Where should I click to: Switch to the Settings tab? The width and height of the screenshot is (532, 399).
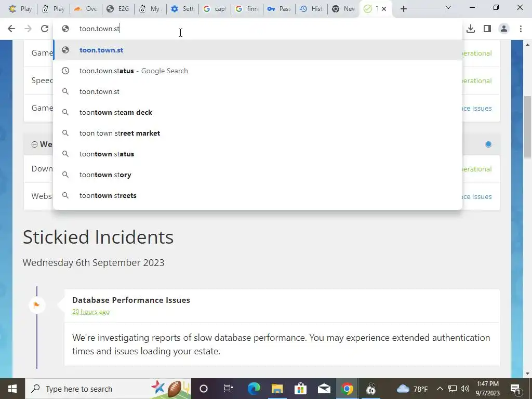pos(182,9)
